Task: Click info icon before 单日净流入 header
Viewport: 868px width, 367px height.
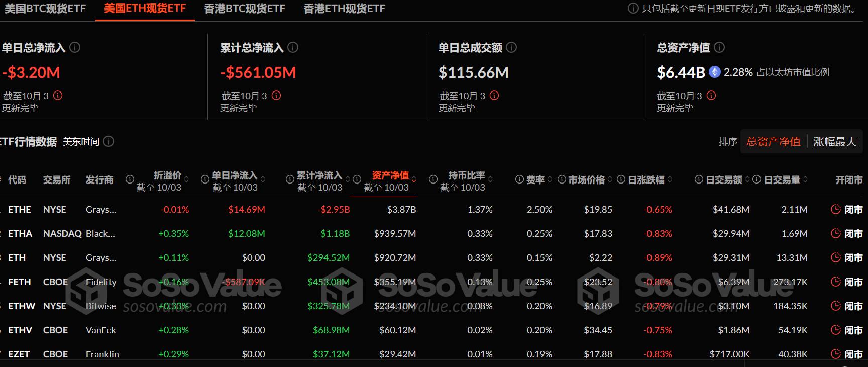Action: tap(205, 179)
